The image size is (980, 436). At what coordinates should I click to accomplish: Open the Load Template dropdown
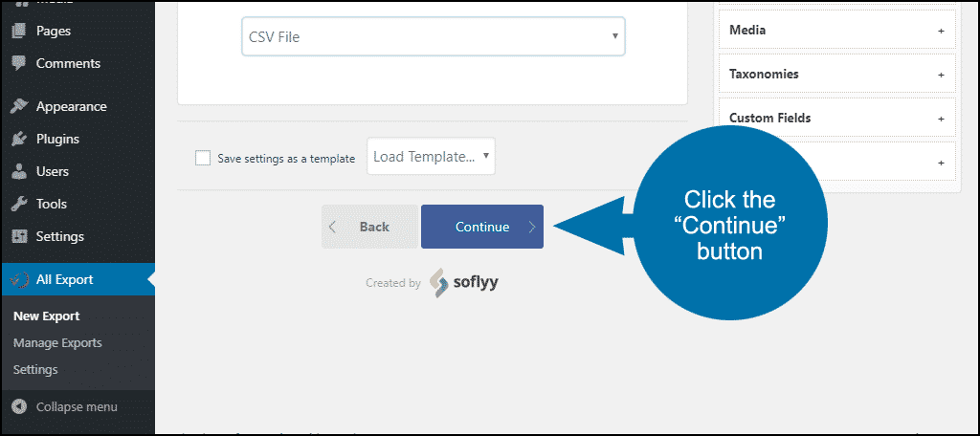[431, 156]
